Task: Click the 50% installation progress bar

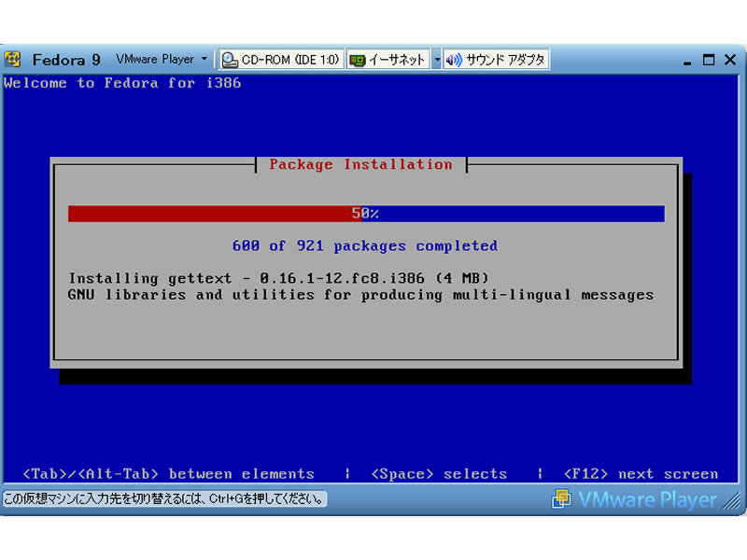Action: tap(365, 214)
